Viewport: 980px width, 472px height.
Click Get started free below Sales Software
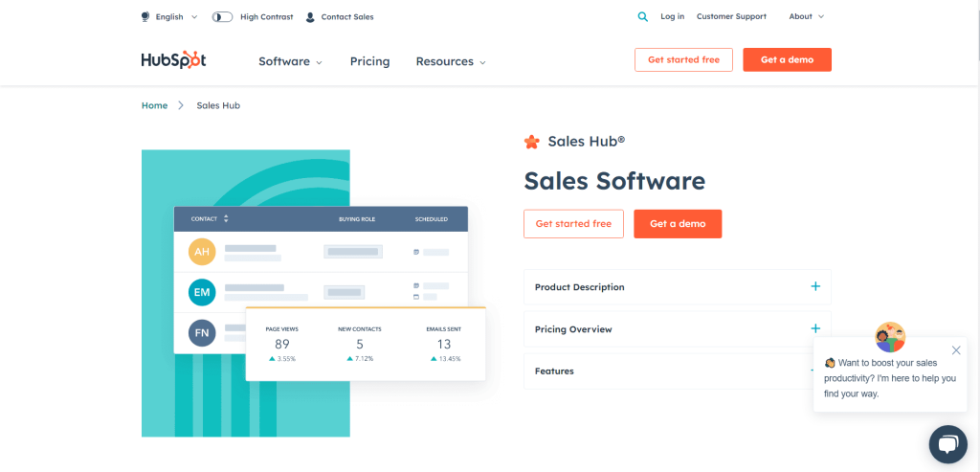click(574, 224)
